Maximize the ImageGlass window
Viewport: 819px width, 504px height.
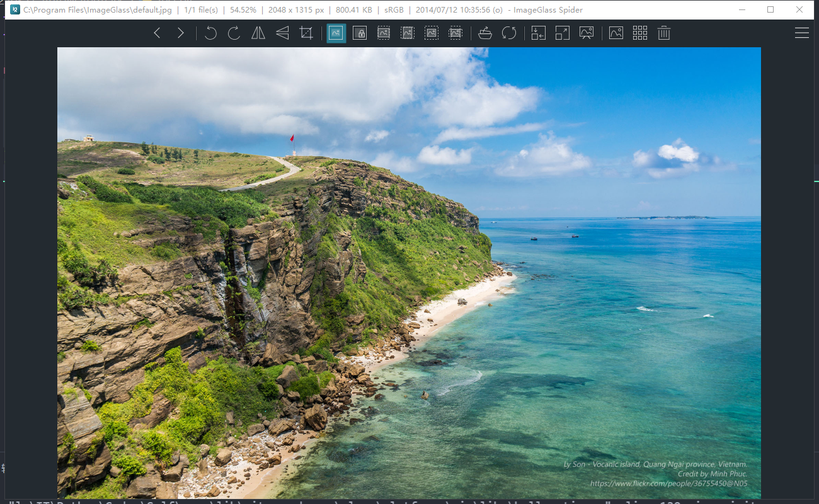pyautogui.click(x=770, y=9)
